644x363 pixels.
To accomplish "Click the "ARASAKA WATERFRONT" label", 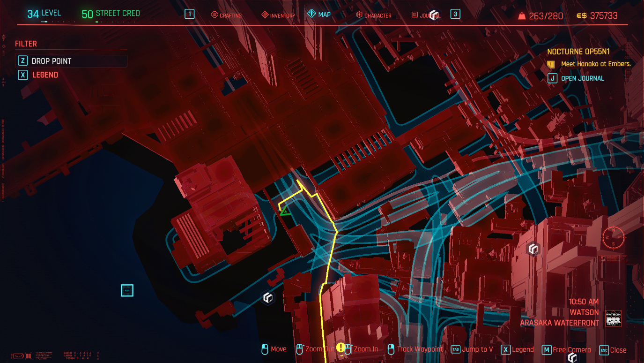I will click(559, 323).
